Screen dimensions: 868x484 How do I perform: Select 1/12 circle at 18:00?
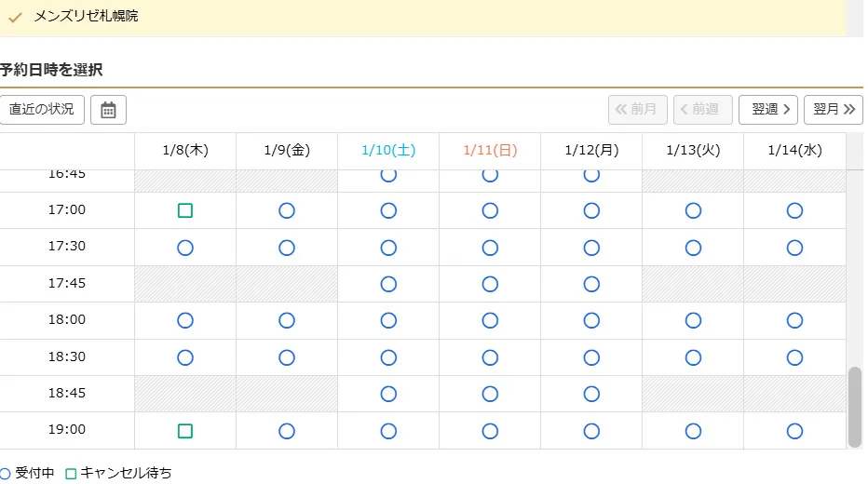(x=591, y=320)
